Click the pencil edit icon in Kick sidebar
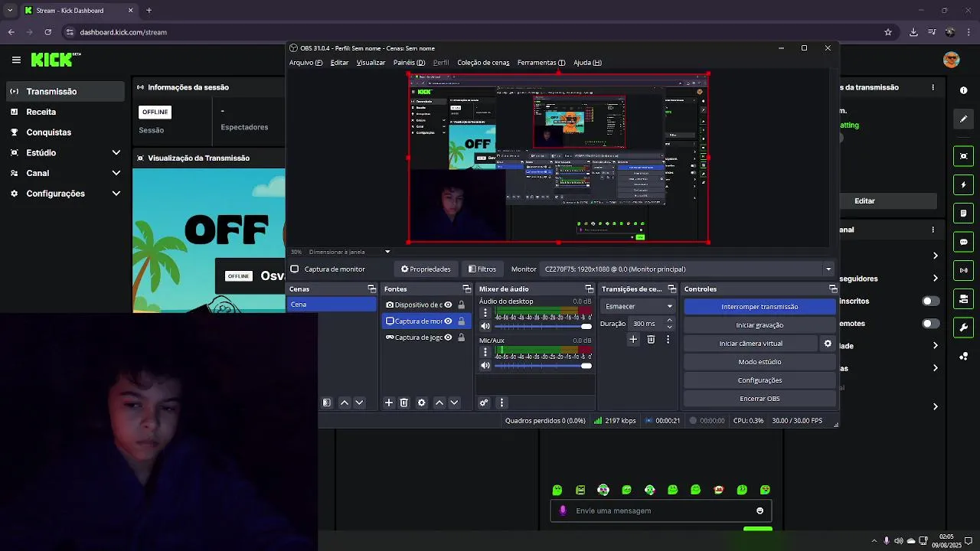Image resolution: width=980 pixels, height=551 pixels. 963,119
